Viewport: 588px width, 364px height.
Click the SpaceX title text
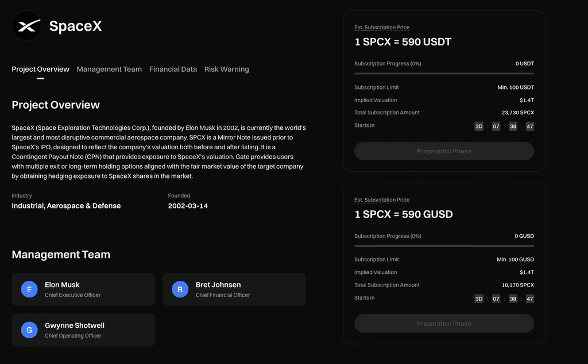point(75,26)
